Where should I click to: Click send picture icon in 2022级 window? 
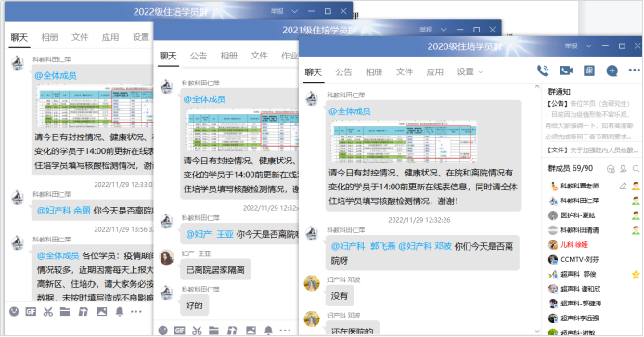click(x=102, y=312)
